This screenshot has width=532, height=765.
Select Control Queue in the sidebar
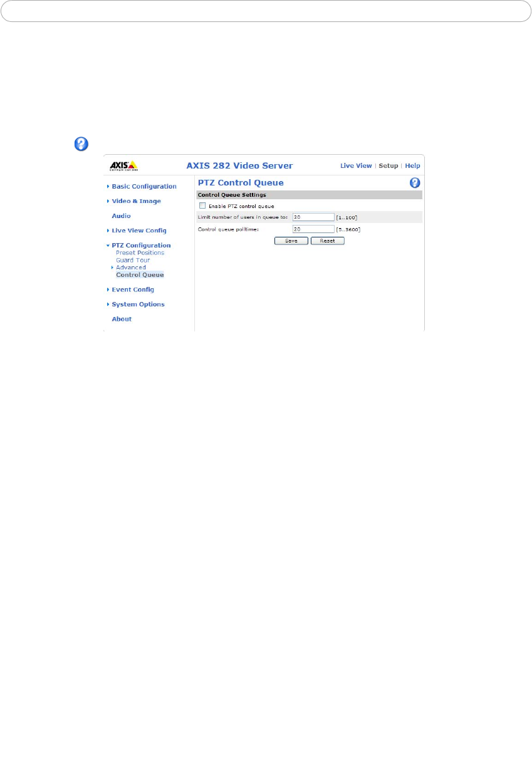point(140,275)
